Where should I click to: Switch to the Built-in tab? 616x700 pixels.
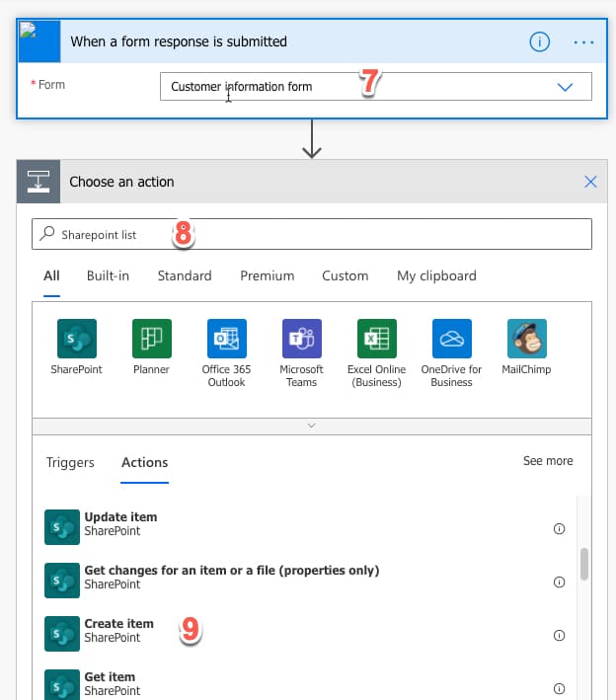tap(108, 276)
